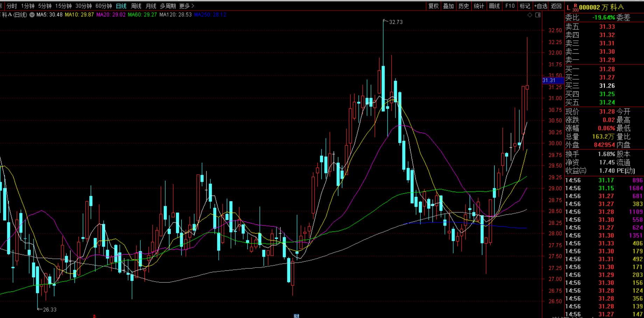Click the 净资 value 17.45
Viewport: 644px width, 318px height.
607,163
